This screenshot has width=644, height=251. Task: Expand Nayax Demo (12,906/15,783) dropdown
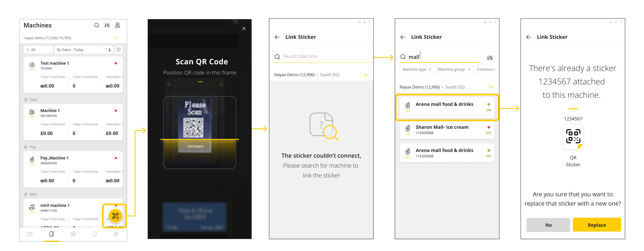click(117, 38)
